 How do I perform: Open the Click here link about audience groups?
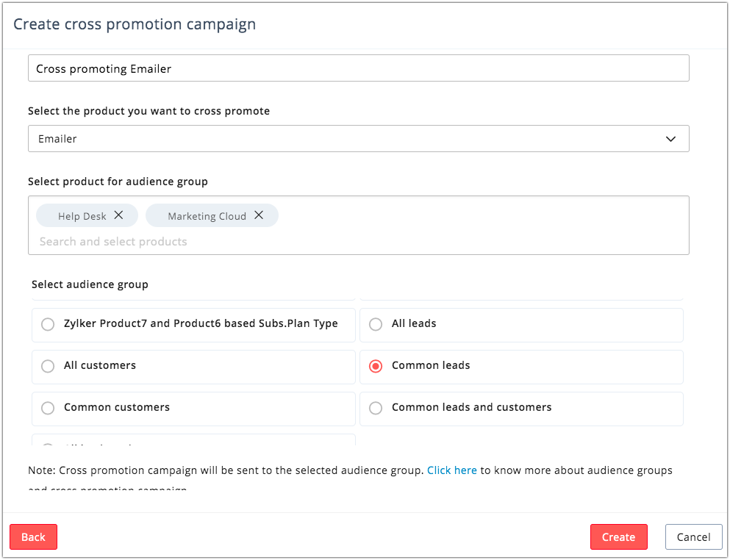click(451, 470)
